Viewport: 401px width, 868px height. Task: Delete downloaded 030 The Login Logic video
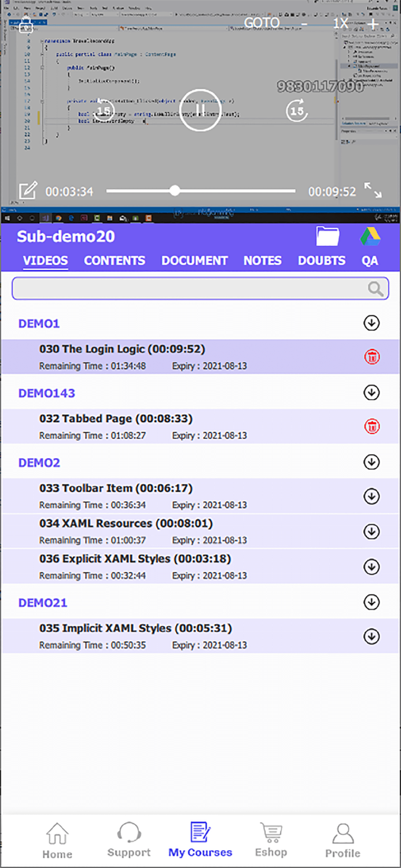point(371,357)
